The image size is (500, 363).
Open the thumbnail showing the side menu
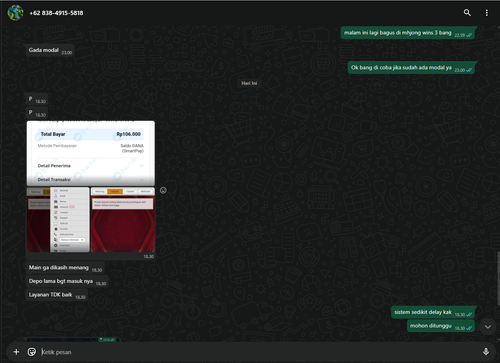(58, 220)
